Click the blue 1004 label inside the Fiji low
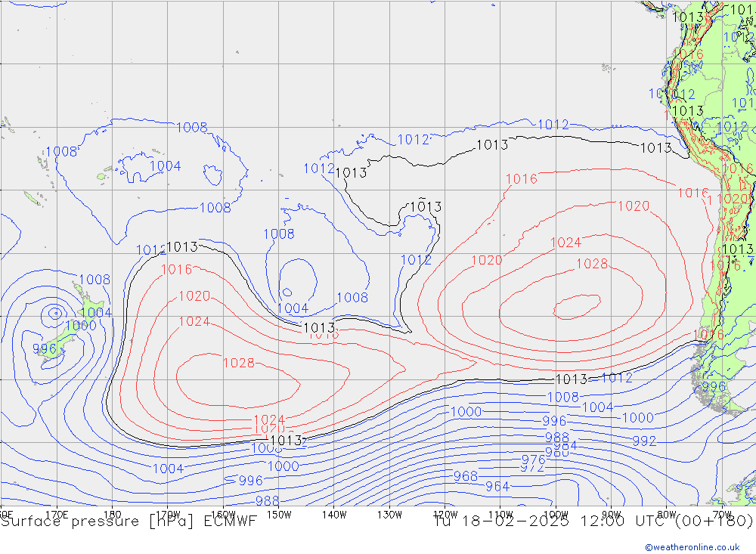 tap(166, 166)
